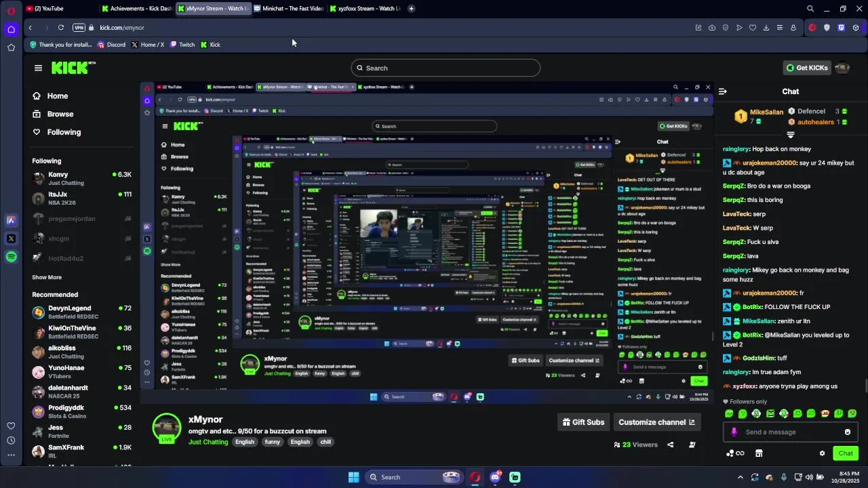
Task: Open the Just Chatting category link
Action: [208, 442]
